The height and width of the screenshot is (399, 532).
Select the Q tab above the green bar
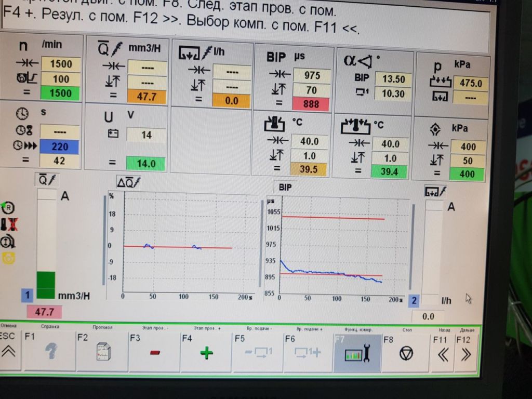47,180
